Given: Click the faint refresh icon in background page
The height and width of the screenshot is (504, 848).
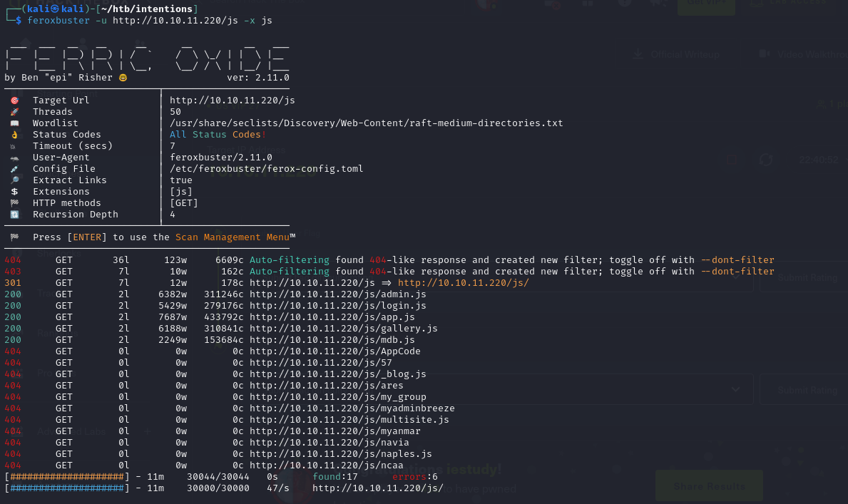Looking at the screenshot, I should tap(766, 160).
